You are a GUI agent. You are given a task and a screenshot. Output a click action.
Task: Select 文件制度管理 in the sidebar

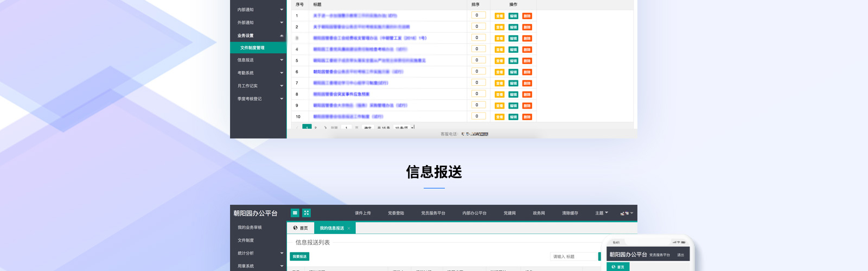(x=252, y=48)
